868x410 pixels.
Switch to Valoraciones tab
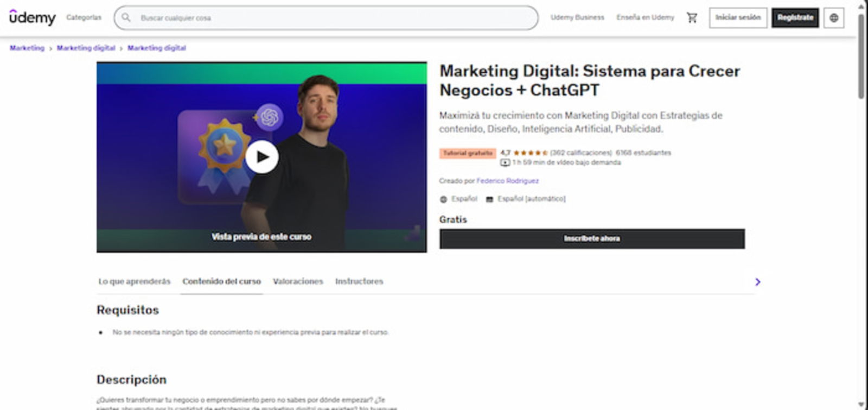pyautogui.click(x=298, y=281)
